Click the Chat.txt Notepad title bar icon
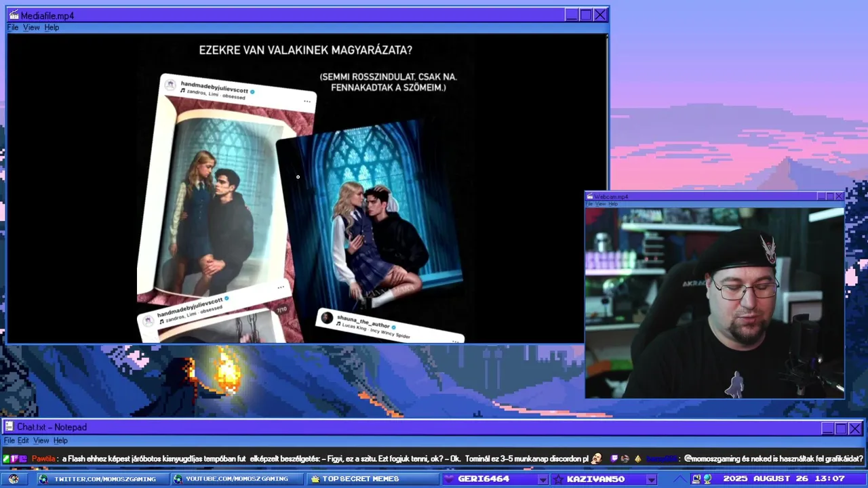 9,427
